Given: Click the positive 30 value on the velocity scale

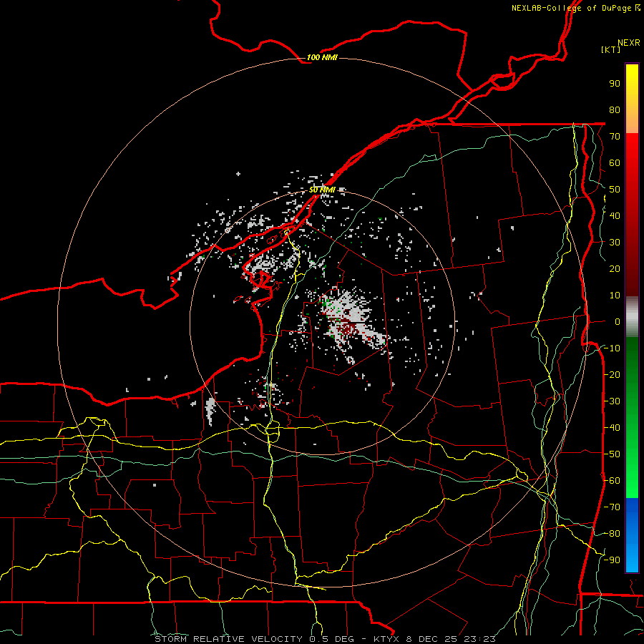Looking at the screenshot, I should [x=615, y=243].
